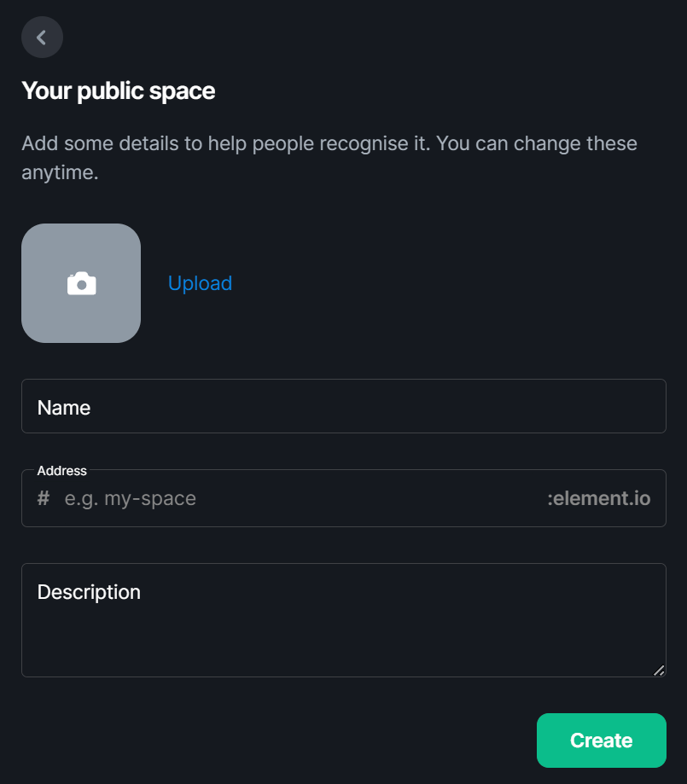This screenshot has height=784, width=687.
Task: Click the Name placeholder label
Action: [x=64, y=408]
